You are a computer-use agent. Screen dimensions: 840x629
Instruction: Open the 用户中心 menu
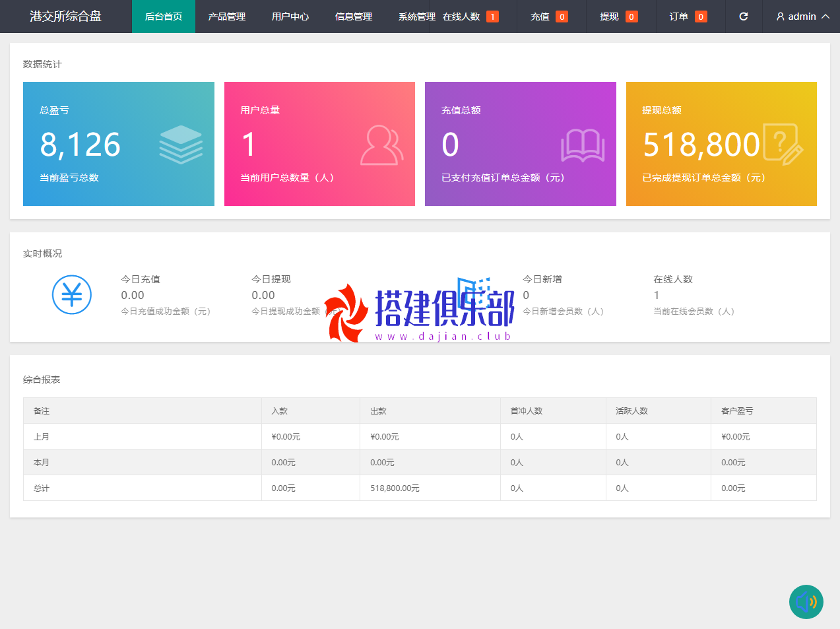coord(290,17)
